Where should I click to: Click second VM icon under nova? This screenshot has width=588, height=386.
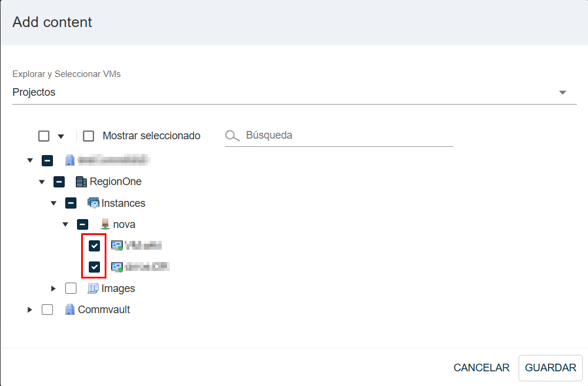117,267
